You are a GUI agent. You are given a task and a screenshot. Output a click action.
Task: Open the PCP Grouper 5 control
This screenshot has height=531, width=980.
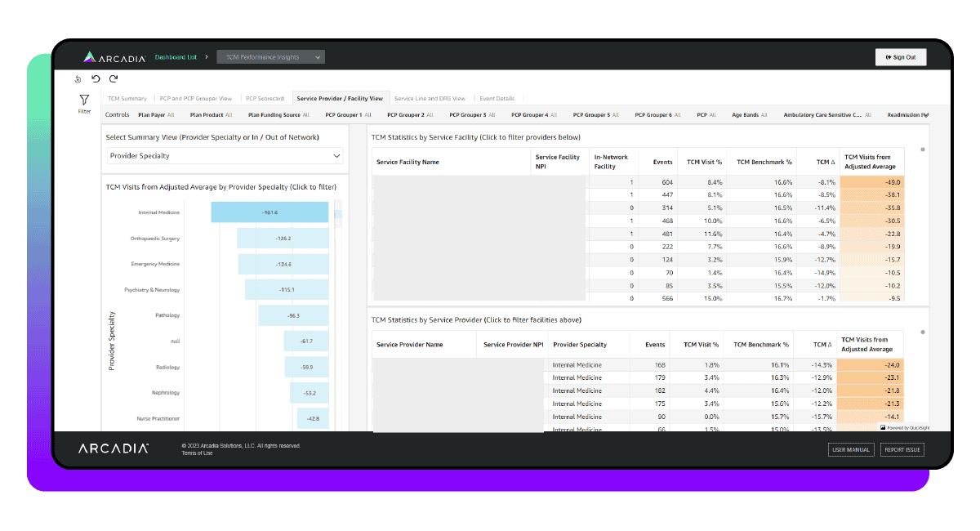tap(596, 115)
